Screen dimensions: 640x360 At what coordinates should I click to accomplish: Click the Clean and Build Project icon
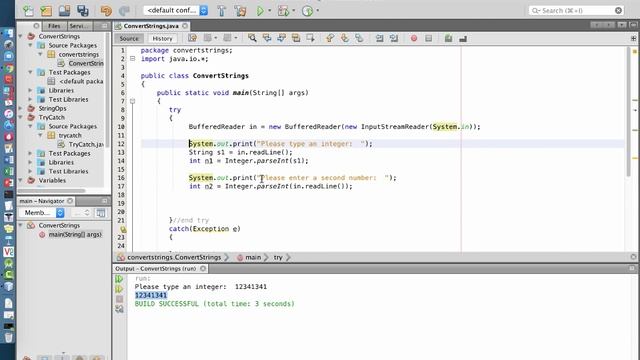coord(240,11)
